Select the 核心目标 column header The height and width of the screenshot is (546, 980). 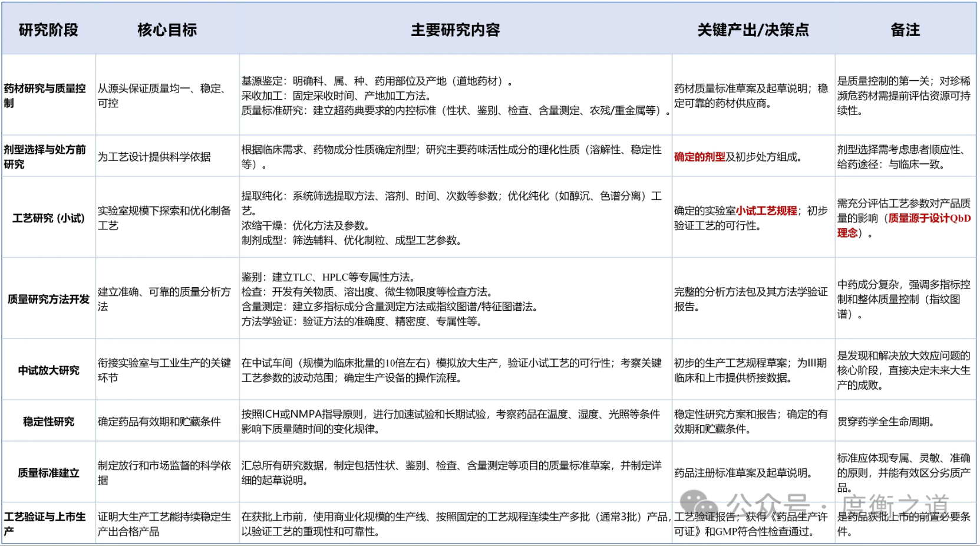pos(167,30)
